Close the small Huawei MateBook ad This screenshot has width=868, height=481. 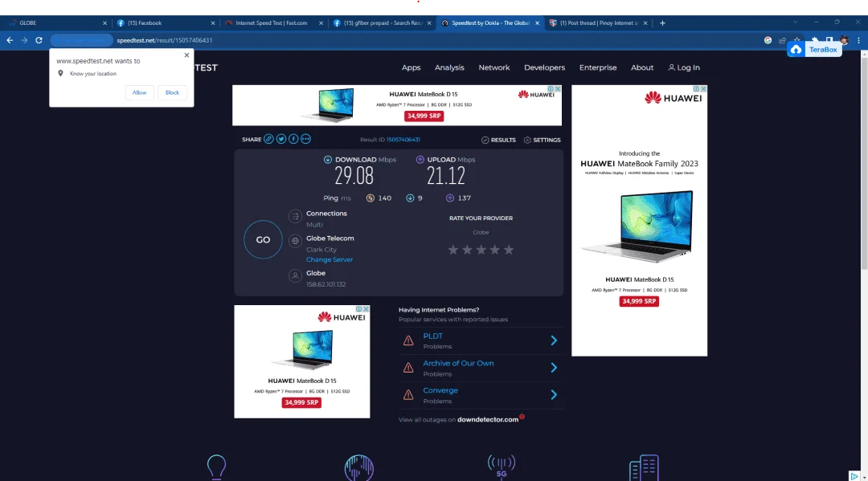[366, 309]
